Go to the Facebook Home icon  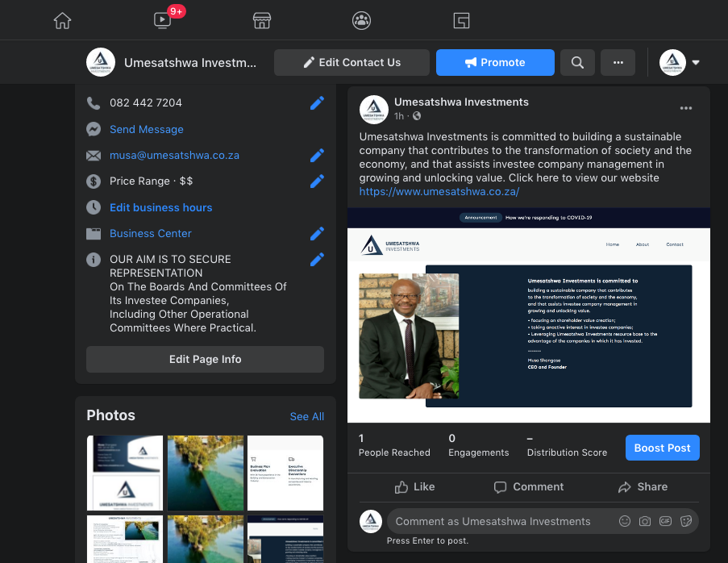point(62,20)
